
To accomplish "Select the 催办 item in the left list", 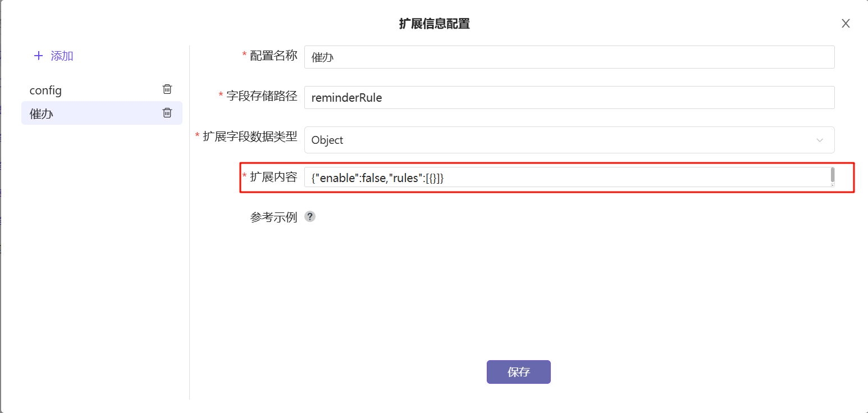I will (42, 114).
